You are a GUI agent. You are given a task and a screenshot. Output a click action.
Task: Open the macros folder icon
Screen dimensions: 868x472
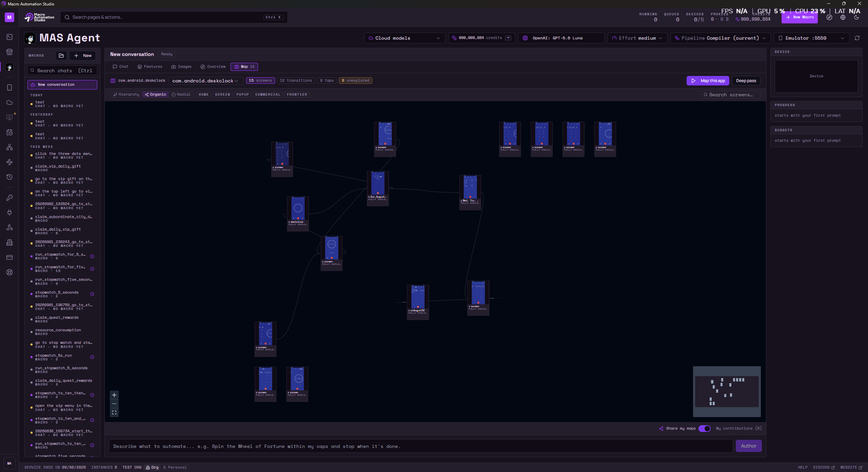click(61, 55)
